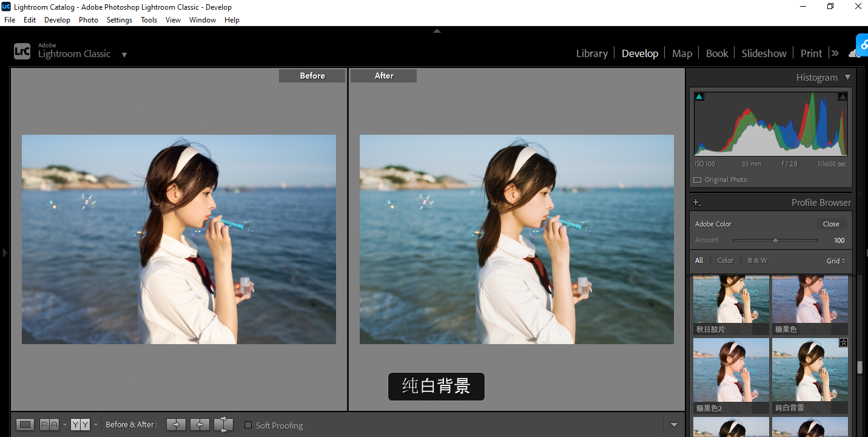Copy After settings to Before arrow button
This screenshot has height=437, width=868.
(x=200, y=425)
